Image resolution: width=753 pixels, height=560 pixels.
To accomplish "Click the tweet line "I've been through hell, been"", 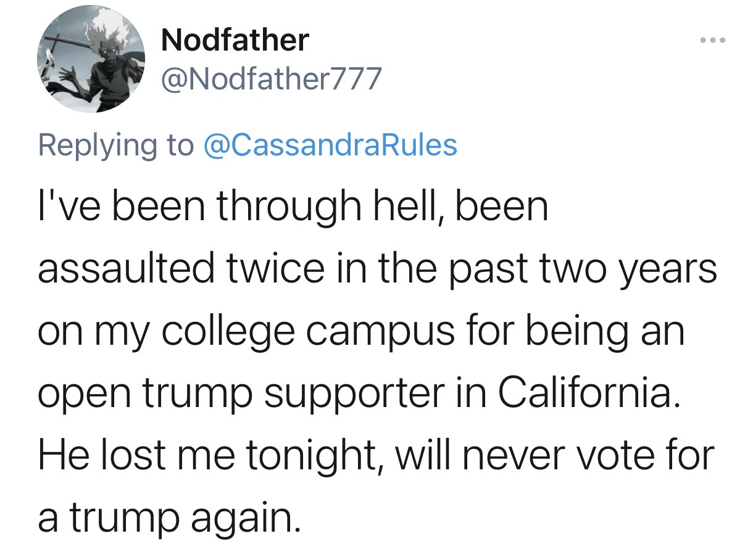I will point(293,208).
